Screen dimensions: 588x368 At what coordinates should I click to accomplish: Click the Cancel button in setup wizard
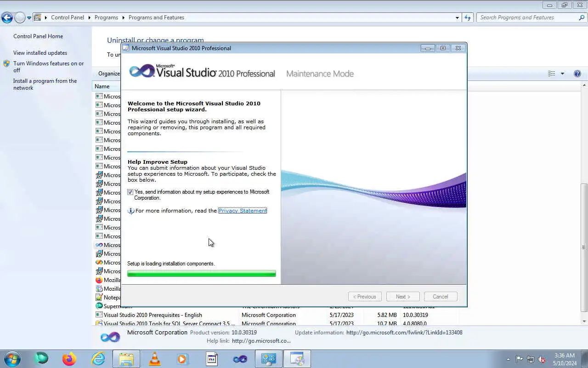441,297
